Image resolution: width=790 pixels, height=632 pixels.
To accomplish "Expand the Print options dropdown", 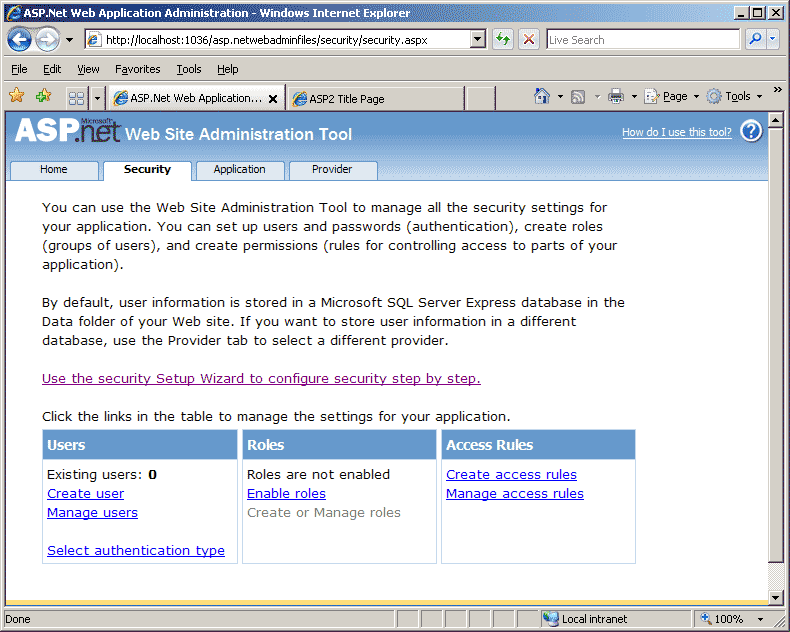I will pos(634,96).
